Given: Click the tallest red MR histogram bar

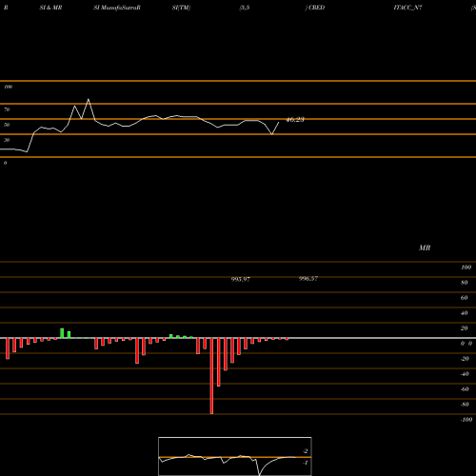Looking at the screenshot, I should click(x=211, y=376).
